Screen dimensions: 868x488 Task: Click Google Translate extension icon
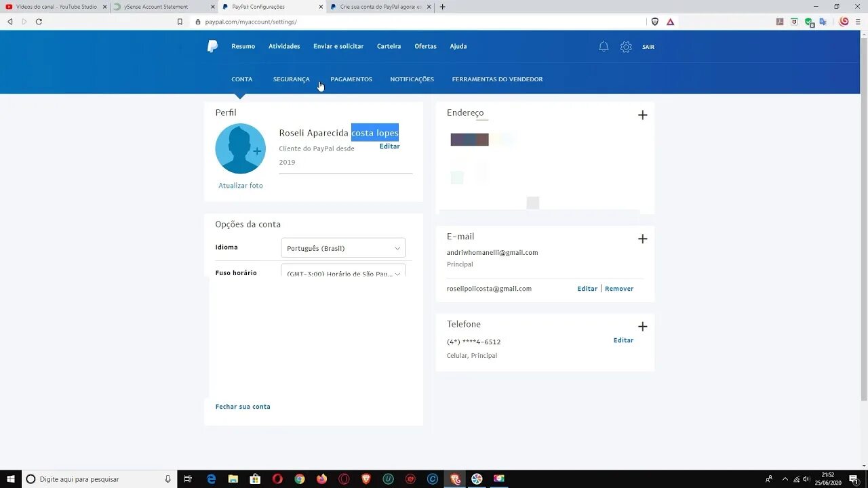coord(823,22)
